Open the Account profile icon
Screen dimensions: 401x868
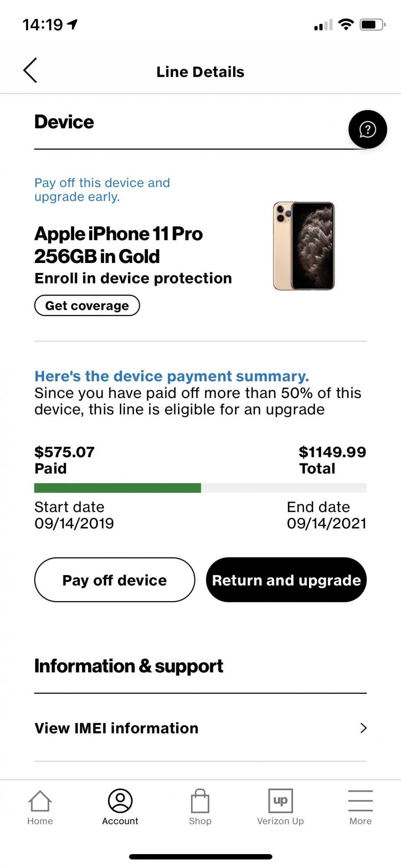(120, 801)
